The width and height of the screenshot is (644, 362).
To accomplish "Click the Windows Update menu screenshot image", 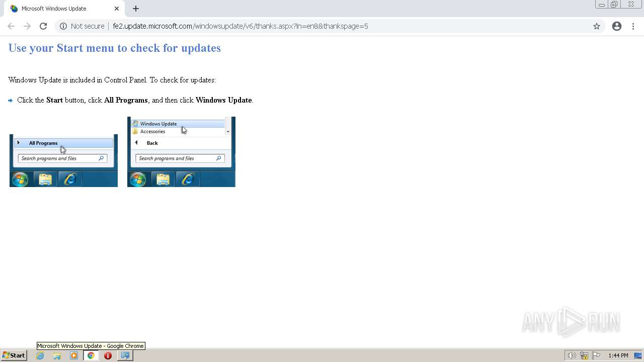I will point(181,152).
